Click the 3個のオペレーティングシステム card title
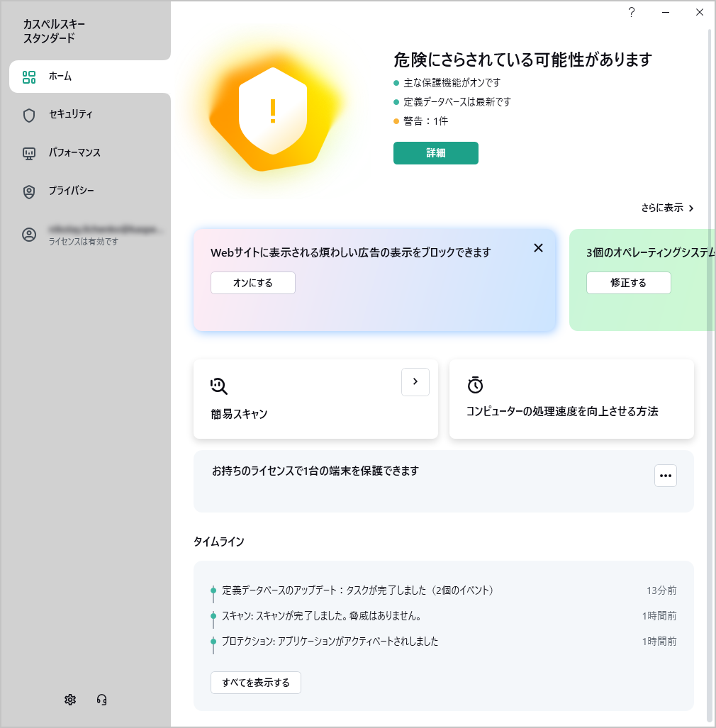Screen dimensions: 716x728 point(651,252)
